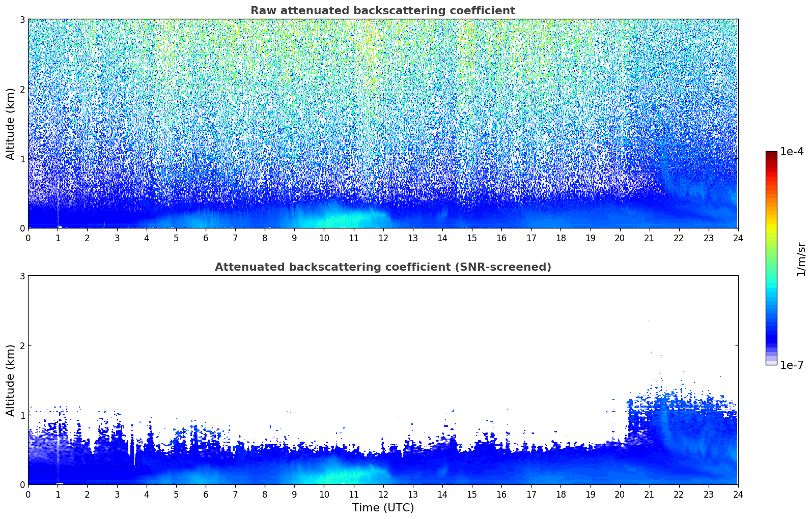Click the '1e-7' colorbar minimum label
The image size is (812, 519).
click(792, 365)
